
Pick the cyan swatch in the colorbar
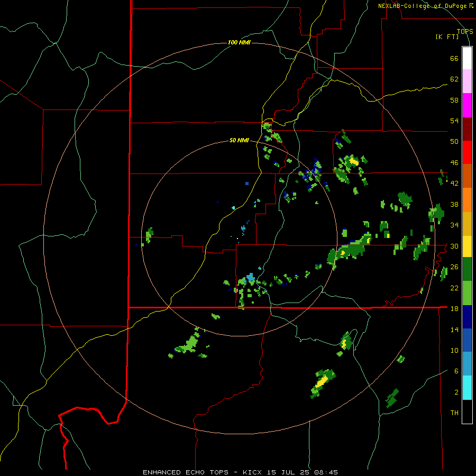click(467, 388)
